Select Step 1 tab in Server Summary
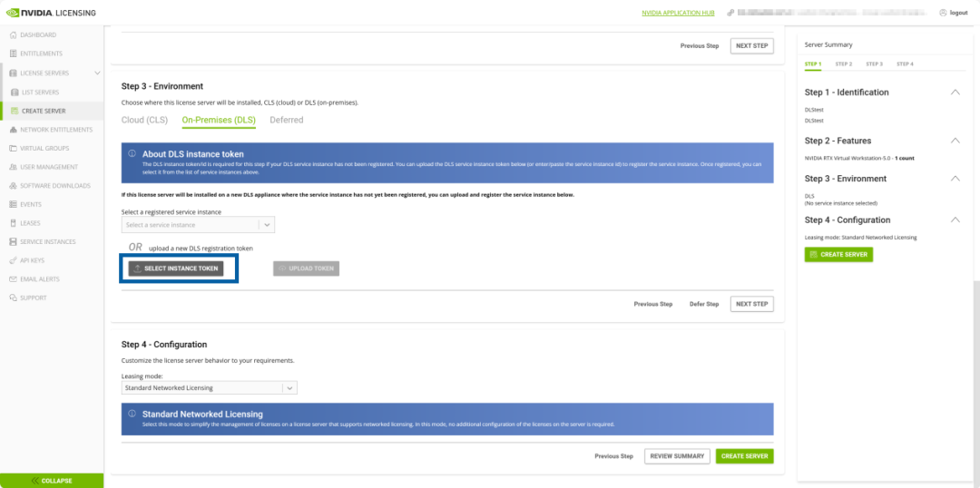The image size is (980, 488). [x=813, y=64]
